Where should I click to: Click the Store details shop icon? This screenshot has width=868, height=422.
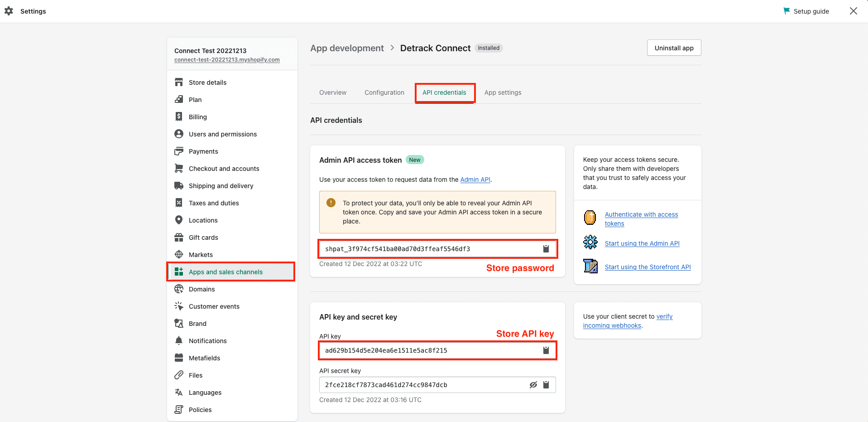coord(179,82)
